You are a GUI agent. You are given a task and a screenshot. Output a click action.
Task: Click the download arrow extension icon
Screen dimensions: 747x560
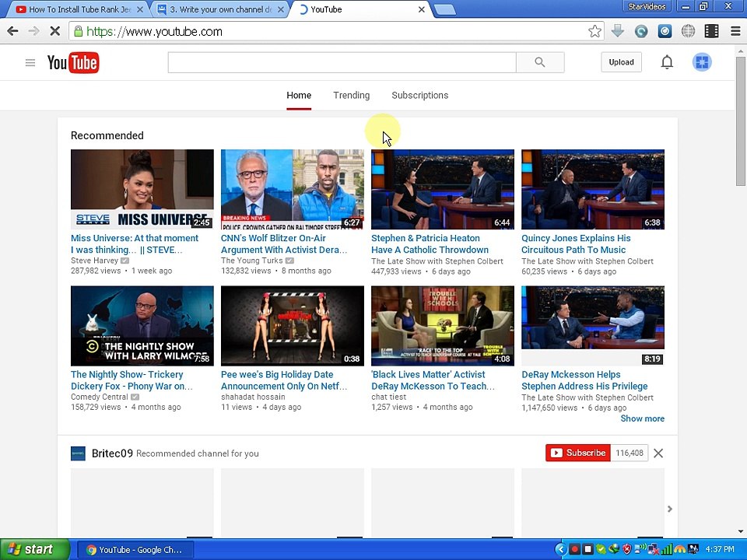617,31
